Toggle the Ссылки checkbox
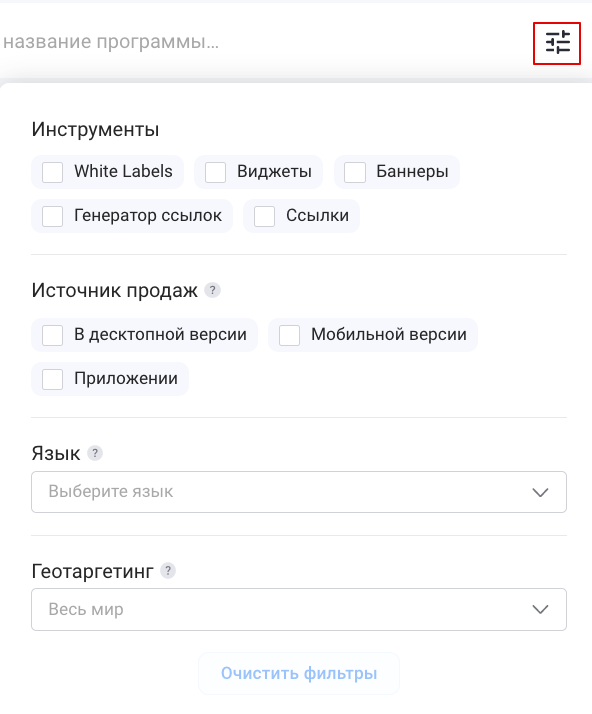 pyautogui.click(x=264, y=216)
